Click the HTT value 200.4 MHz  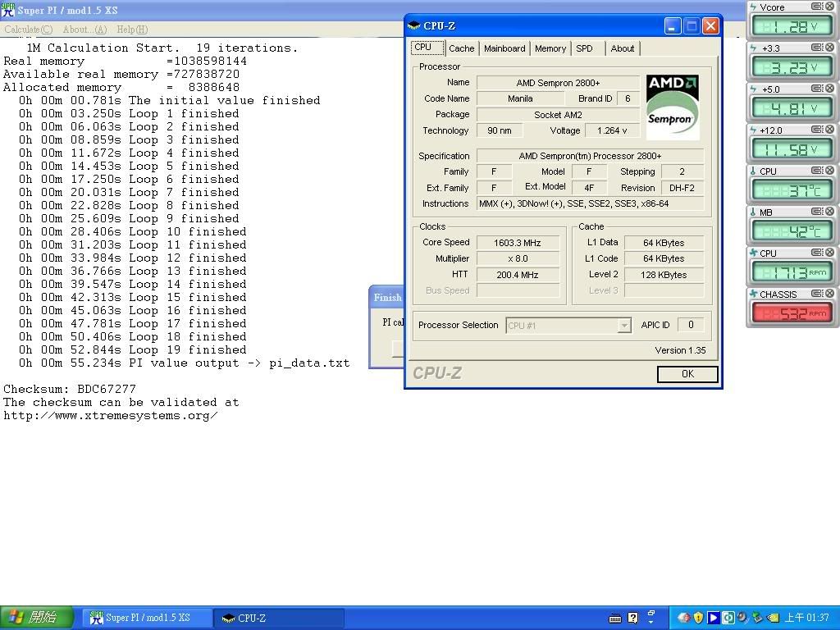coord(518,275)
